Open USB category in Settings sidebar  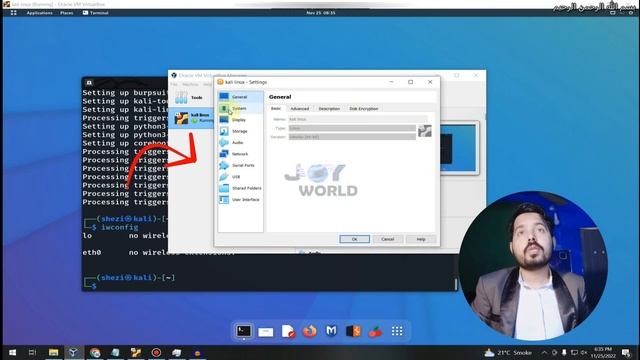(x=240, y=177)
